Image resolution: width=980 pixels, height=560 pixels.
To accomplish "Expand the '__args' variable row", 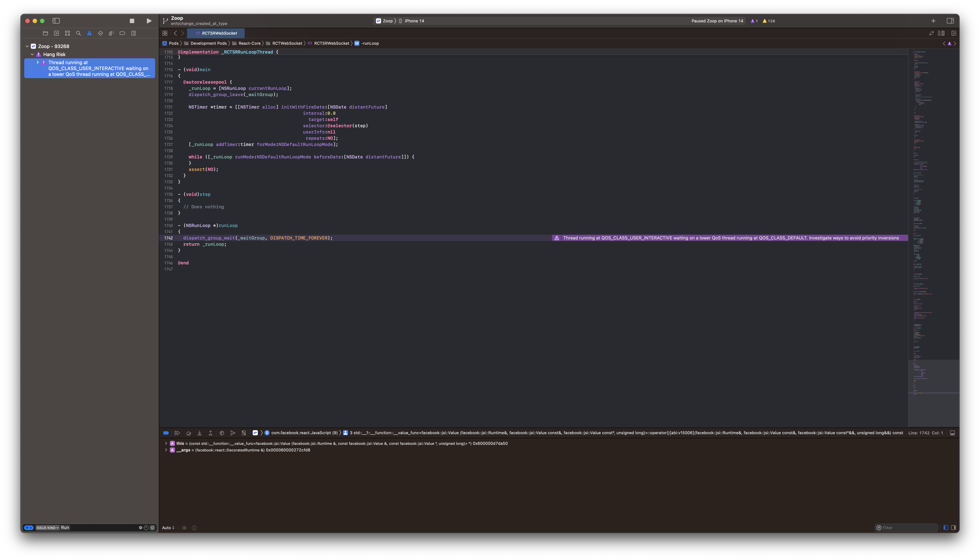I will tap(166, 450).
